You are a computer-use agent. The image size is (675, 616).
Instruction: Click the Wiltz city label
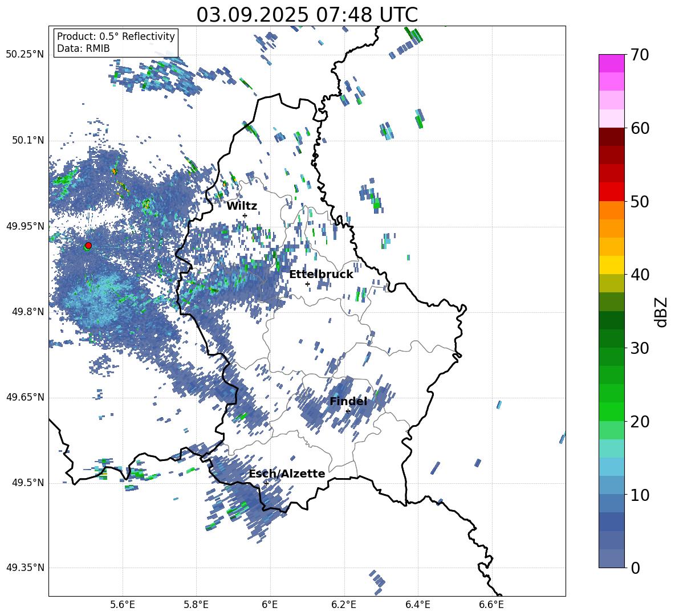[x=242, y=206]
